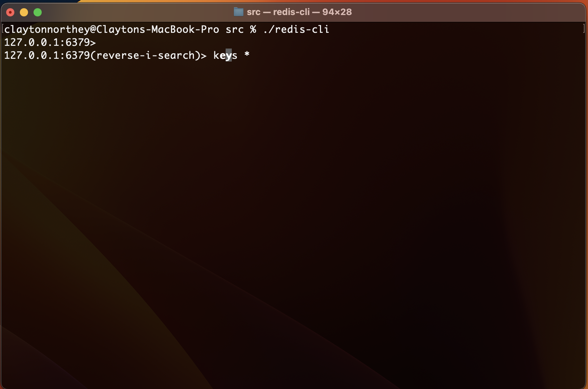Click the highlighted cursor block in keys

229,55
